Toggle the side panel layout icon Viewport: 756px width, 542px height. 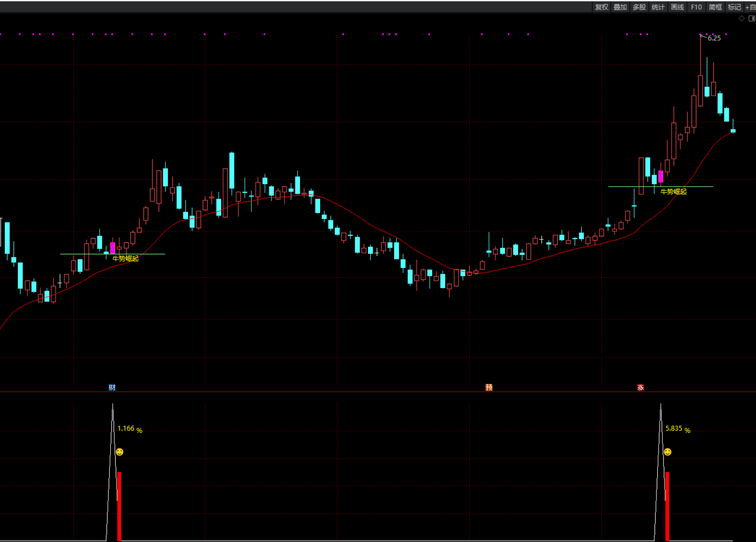tap(751, 18)
